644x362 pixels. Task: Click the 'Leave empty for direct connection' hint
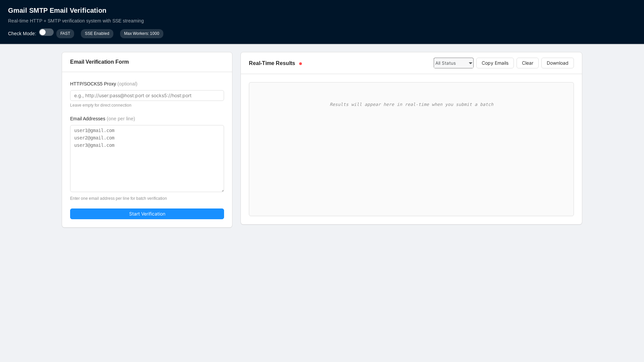pyautogui.click(x=101, y=105)
